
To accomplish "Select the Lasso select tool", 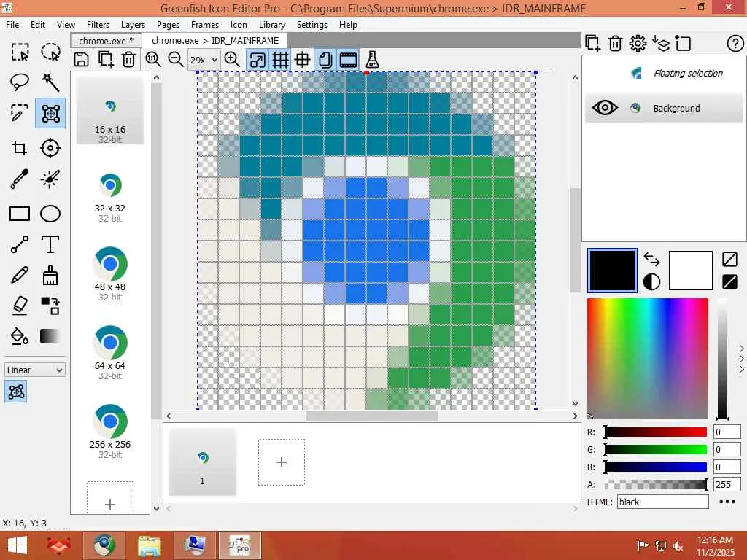I will click(x=20, y=82).
